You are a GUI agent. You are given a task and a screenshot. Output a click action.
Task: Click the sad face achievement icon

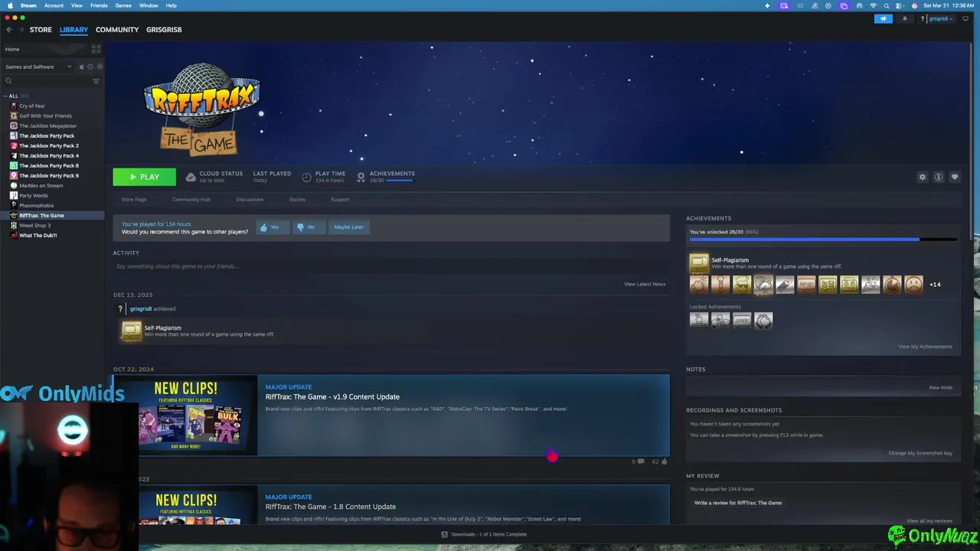click(x=913, y=285)
